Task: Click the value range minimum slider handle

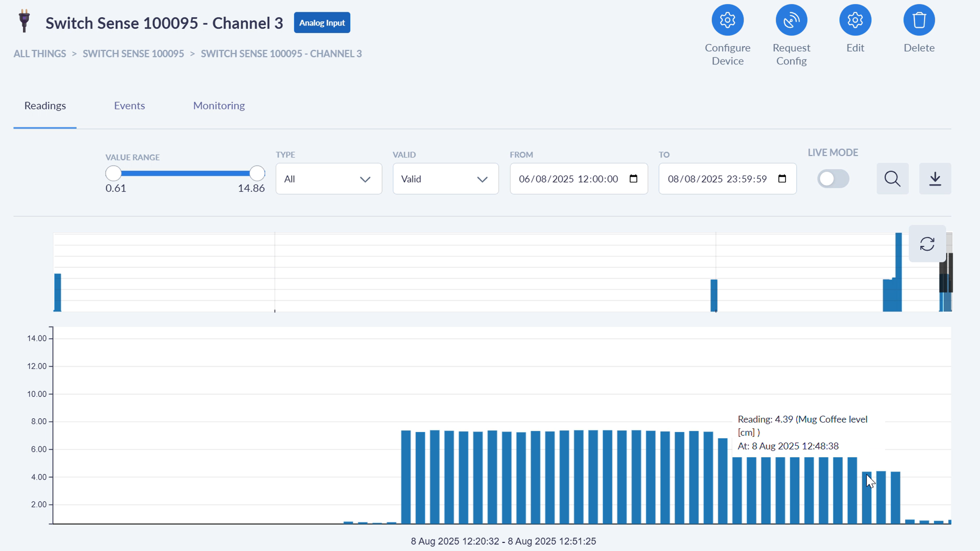Action: 113,173
